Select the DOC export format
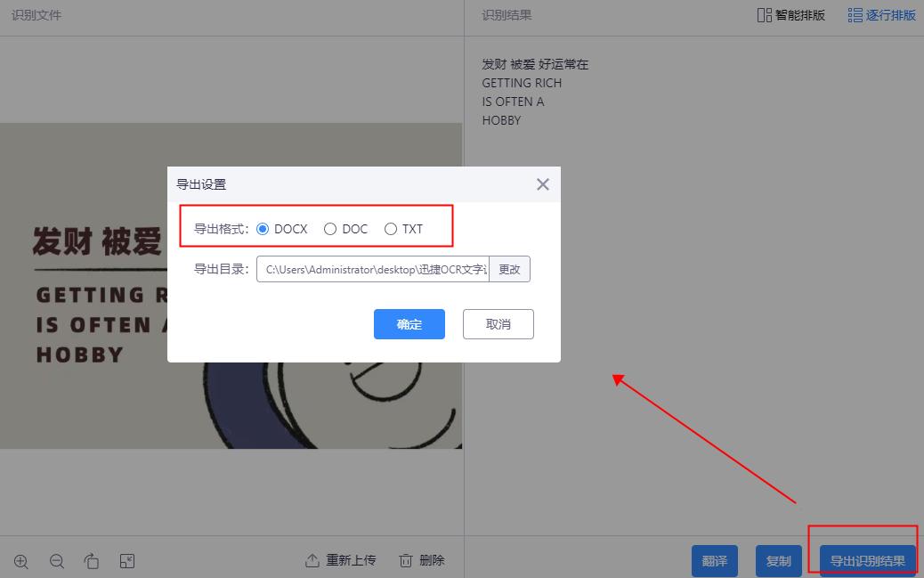The image size is (924, 578). coord(329,228)
